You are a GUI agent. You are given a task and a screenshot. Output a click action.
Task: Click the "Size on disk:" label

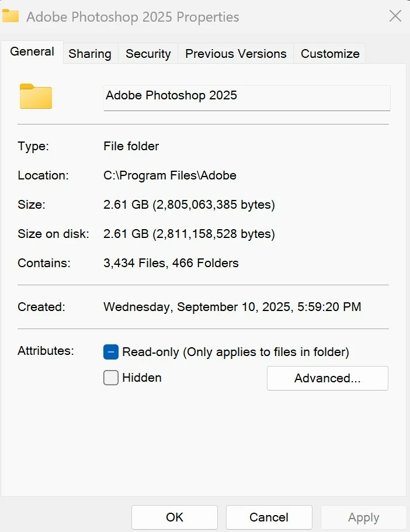click(x=53, y=234)
